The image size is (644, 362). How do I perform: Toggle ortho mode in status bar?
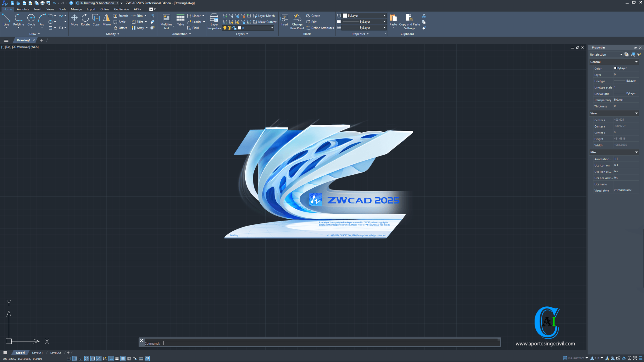pos(80,359)
